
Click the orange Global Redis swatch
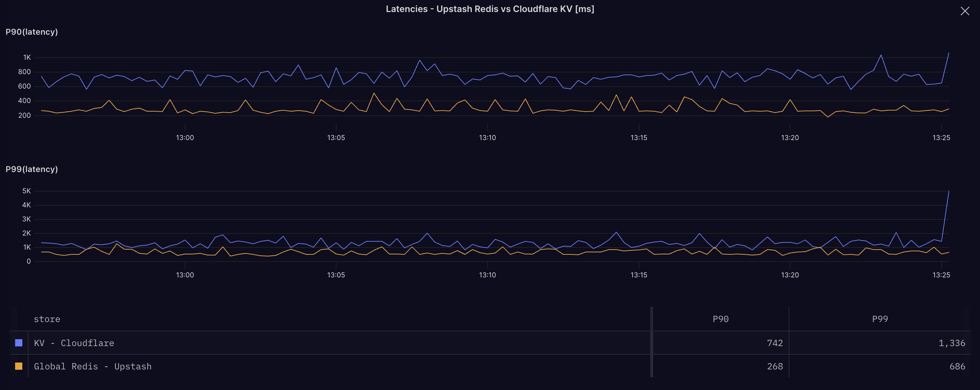point(19,366)
